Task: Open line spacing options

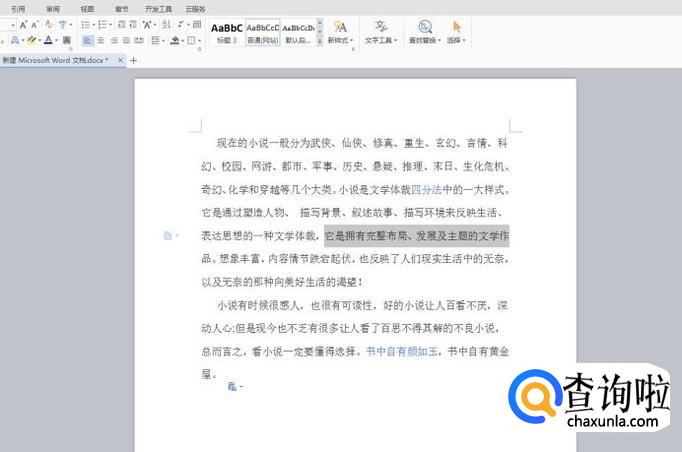Action: click(x=155, y=40)
